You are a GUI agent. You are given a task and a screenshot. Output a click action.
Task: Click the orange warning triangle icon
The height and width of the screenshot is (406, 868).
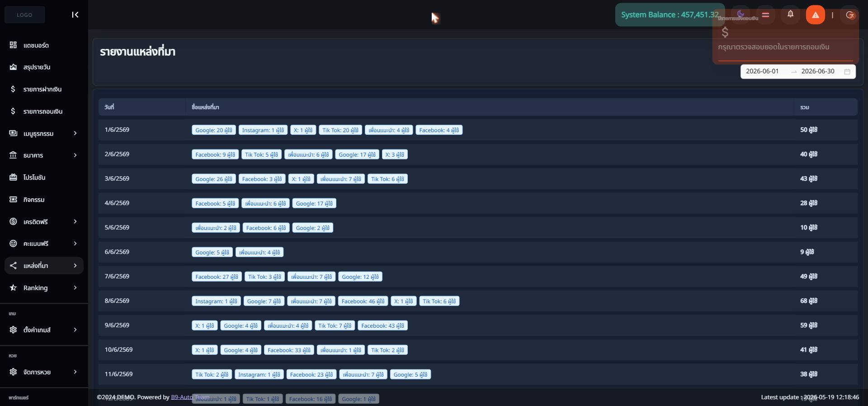pyautogui.click(x=816, y=15)
